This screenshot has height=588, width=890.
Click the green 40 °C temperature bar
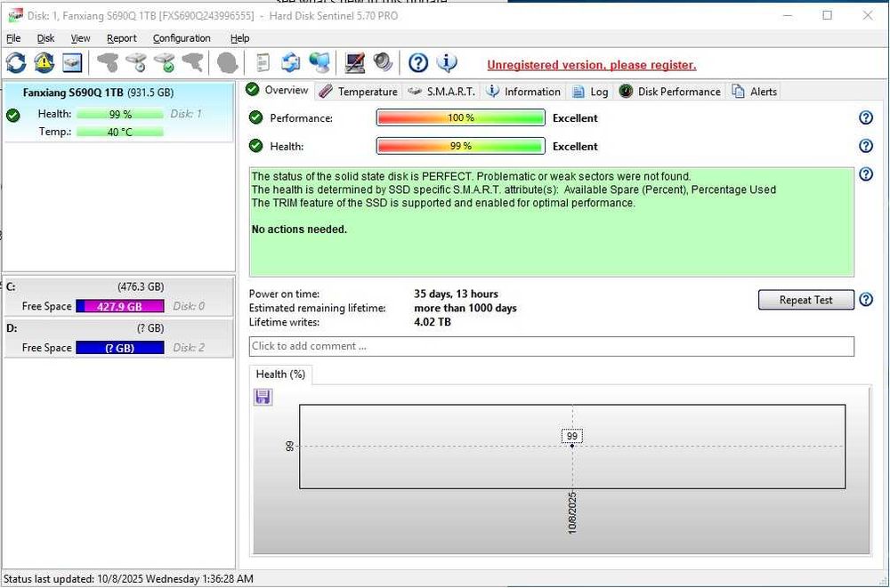tap(120, 132)
